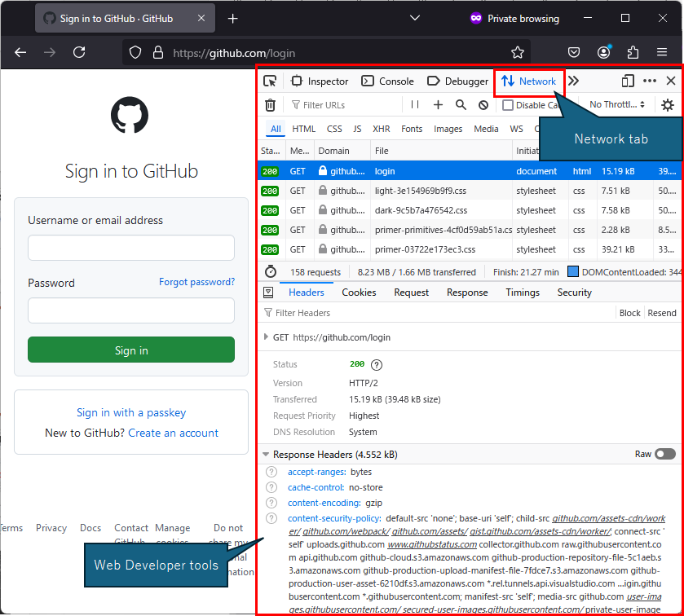Open the DevTools three-dot options menu
The width and height of the screenshot is (684, 616).
click(650, 81)
